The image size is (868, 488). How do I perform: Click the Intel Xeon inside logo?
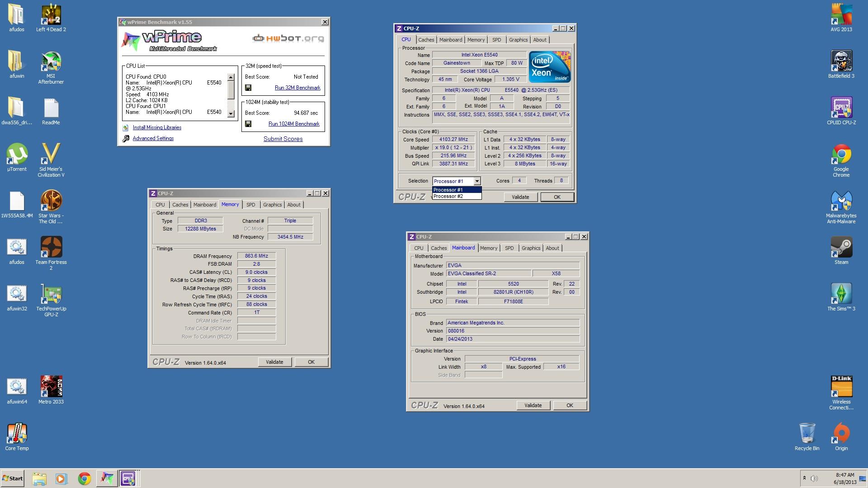click(x=550, y=67)
